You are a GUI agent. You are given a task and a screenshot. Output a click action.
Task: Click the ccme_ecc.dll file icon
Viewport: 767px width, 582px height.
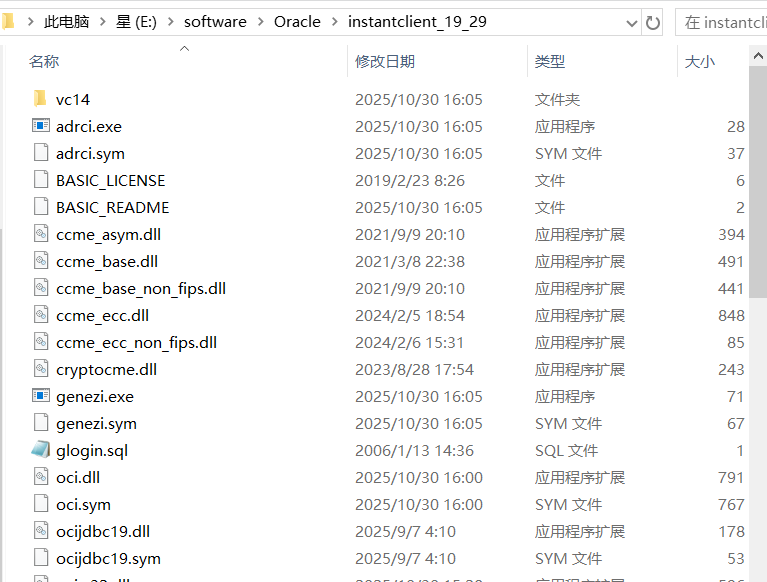41,314
